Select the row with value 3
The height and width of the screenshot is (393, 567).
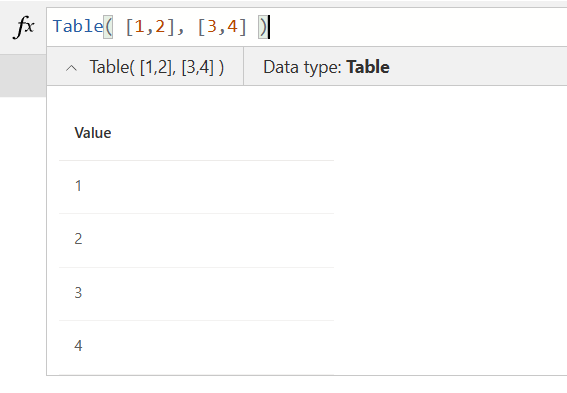pyautogui.click(x=196, y=294)
